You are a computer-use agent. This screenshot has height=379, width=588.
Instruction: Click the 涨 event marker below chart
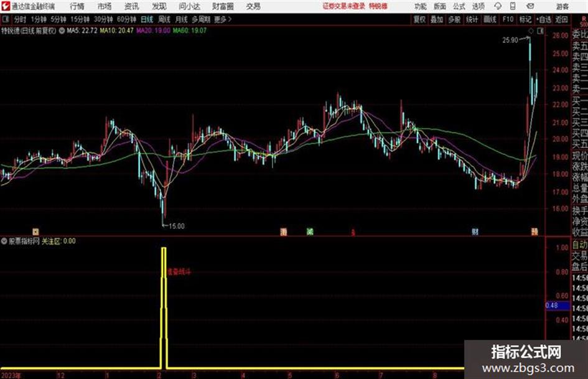(284, 232)
